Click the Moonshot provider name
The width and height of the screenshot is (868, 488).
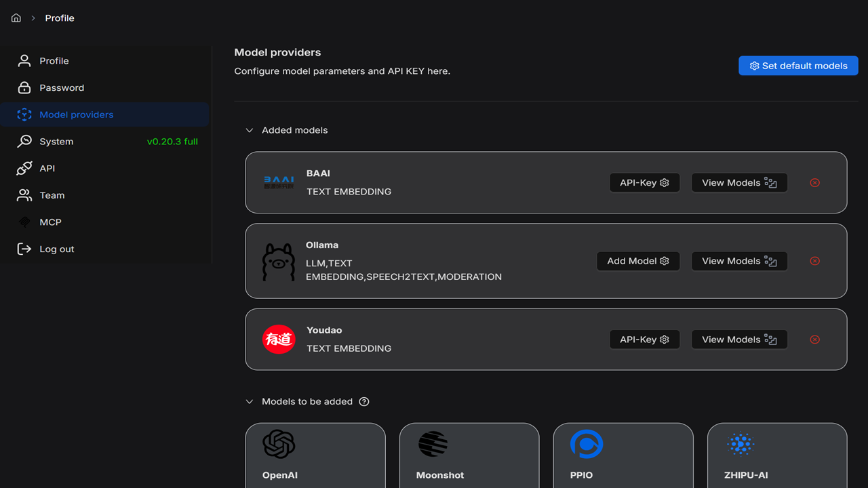[x=440, y=475]
